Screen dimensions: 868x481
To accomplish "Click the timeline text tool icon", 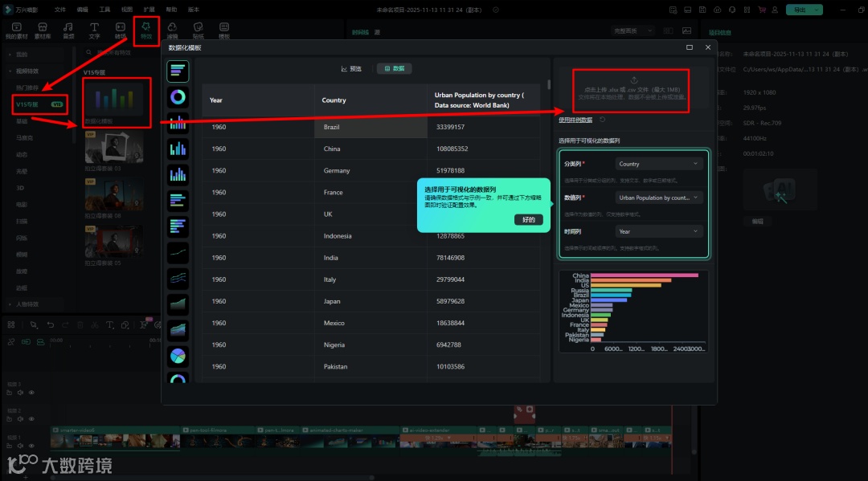I will tap(109, 325).
